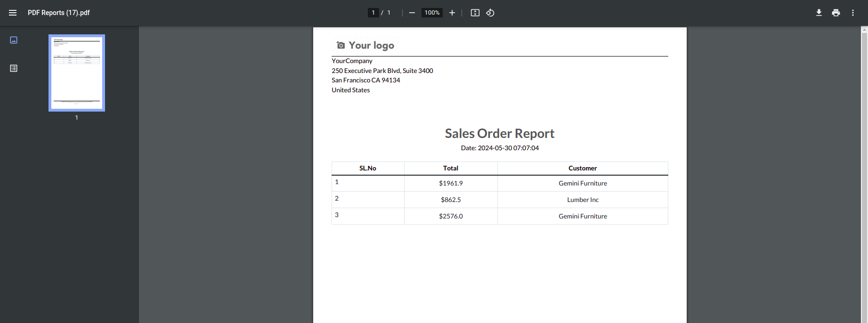868x323 pixels.
Task: Click the vertical scrollbar up arrow
Action: click(864, 30)
